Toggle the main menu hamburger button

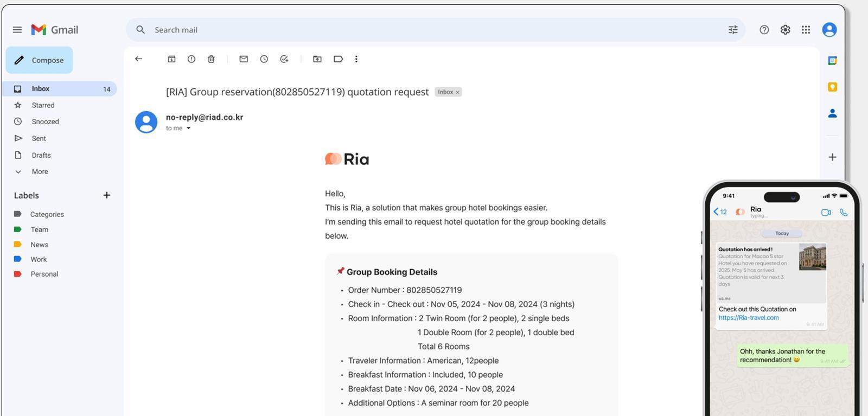point(17,30)
